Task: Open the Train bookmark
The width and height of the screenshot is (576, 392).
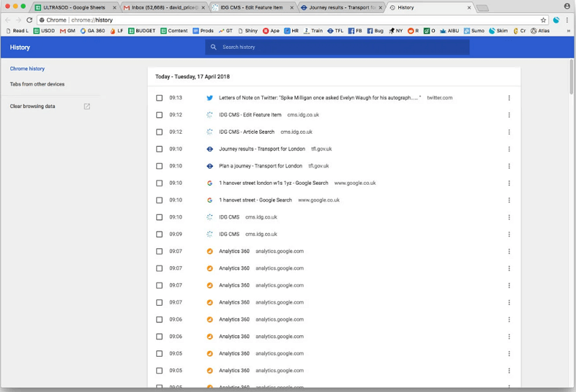Action: [313, 31]
